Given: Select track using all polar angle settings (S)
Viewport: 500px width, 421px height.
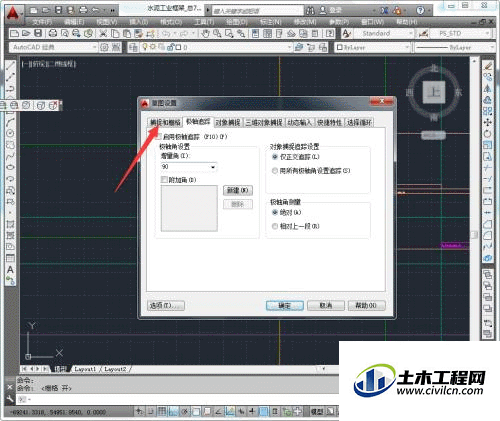Looking at the screenshot, I should 275,171.
